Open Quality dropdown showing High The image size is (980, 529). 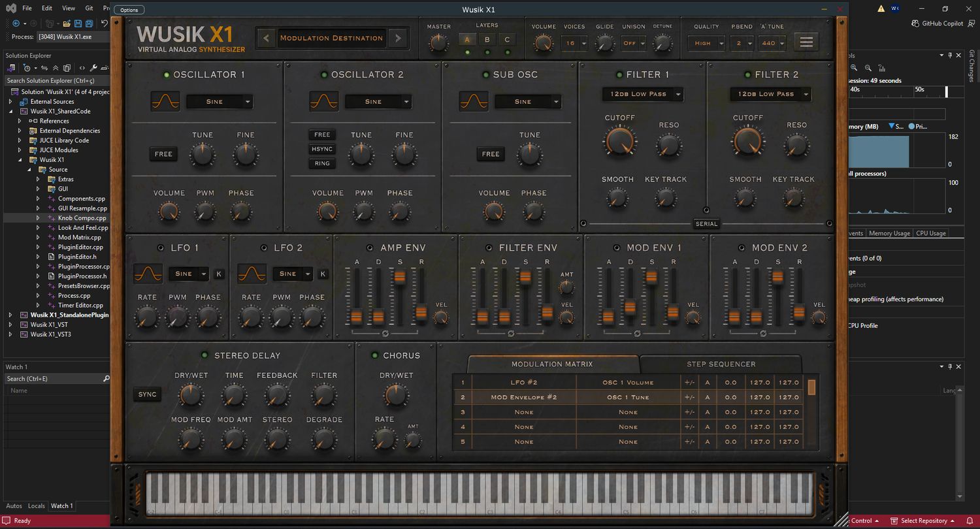707,43
